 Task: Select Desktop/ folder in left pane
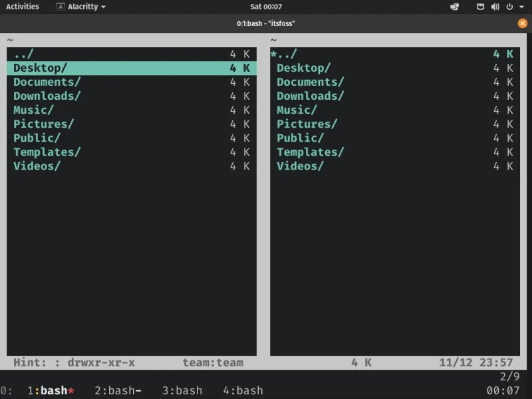coord(40,68)
